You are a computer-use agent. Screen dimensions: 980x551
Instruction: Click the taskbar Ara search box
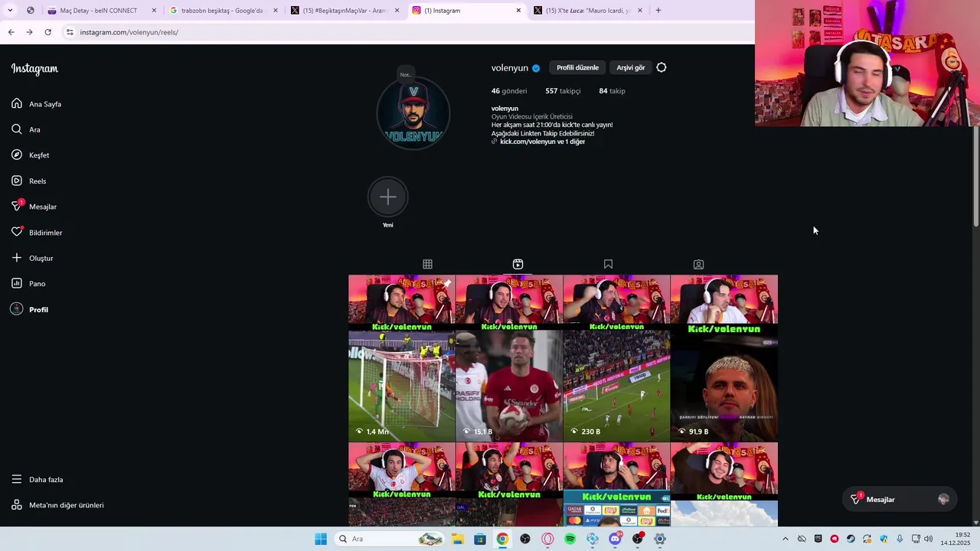[391, 539]
